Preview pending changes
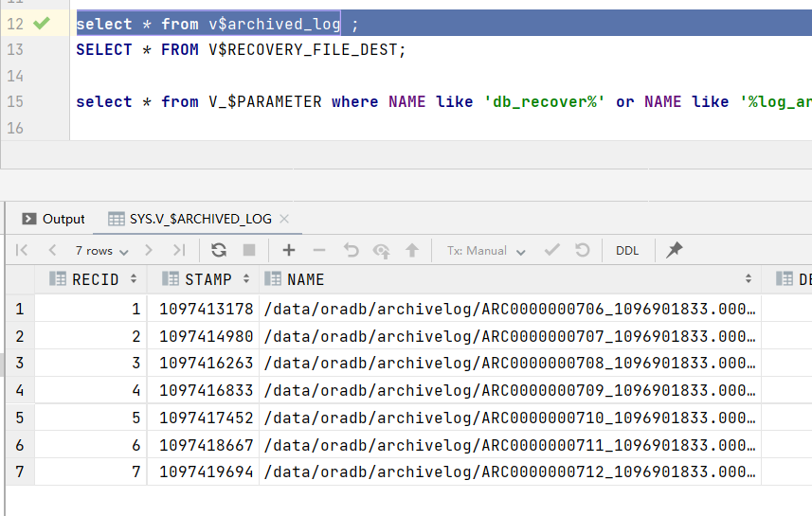The height and width of the screenshot is (516, 812). click(382, 251)
